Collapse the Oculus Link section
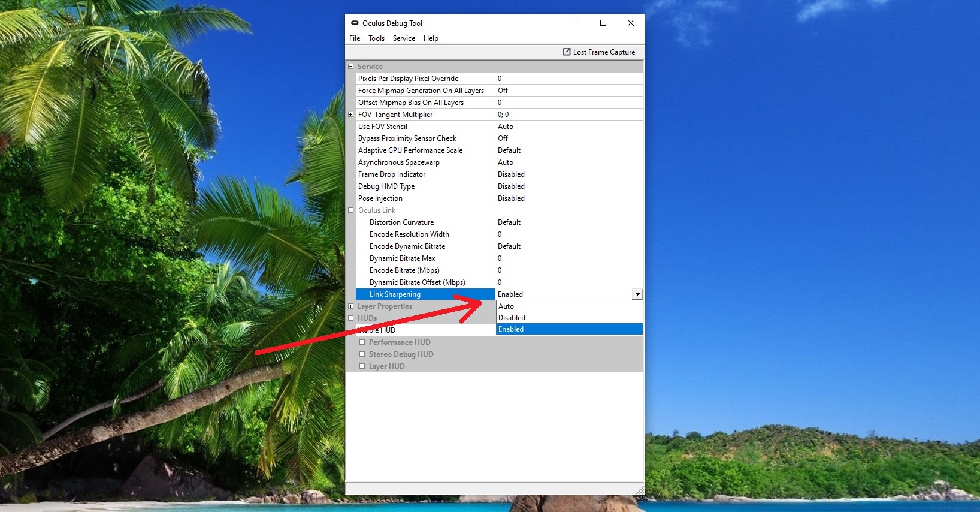The width and height of the screenshot is (980, 512). [351, 210]
